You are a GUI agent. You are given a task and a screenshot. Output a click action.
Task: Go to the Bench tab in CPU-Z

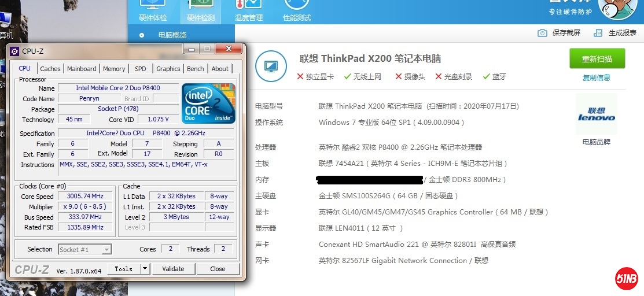tap(195, 69)
